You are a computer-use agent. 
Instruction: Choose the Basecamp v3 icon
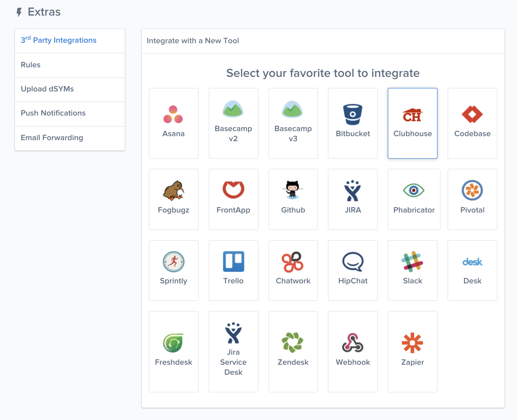click(293, 109)
